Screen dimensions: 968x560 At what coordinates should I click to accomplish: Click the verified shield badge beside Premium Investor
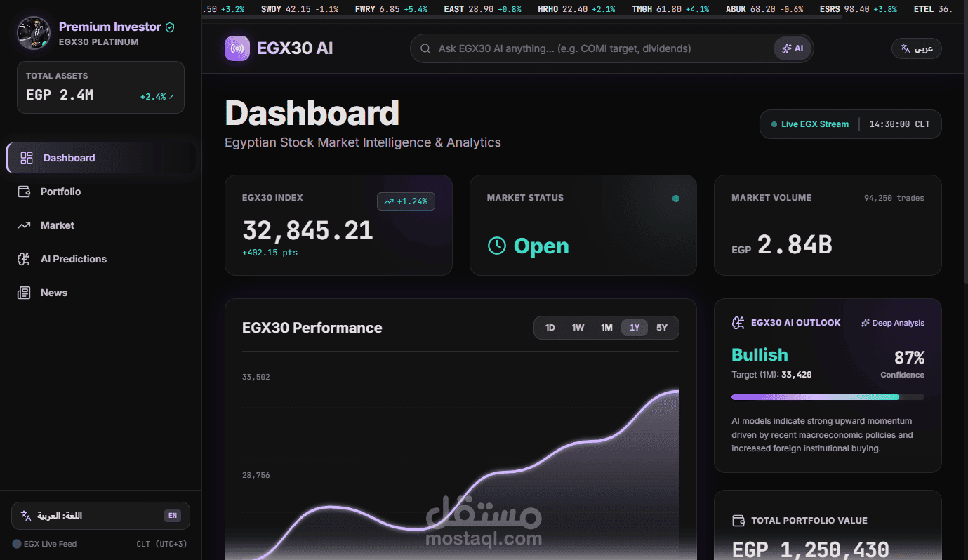pyautogui.click(x=170, y=27)
